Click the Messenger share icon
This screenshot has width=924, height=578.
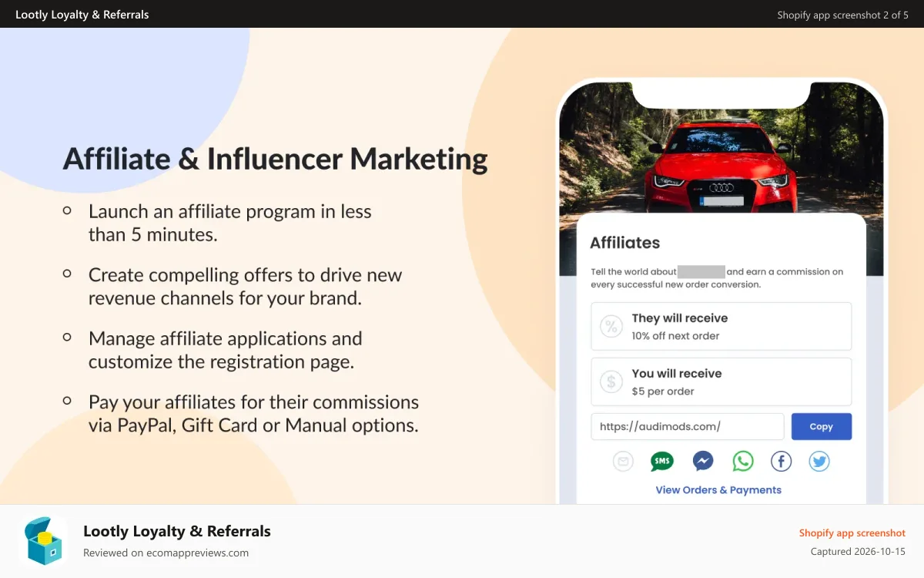pos(702,462)
